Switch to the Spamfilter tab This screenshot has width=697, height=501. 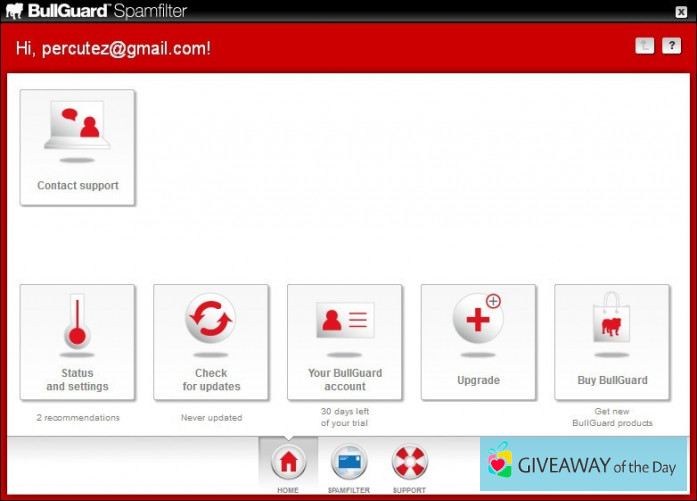(349, 463)
